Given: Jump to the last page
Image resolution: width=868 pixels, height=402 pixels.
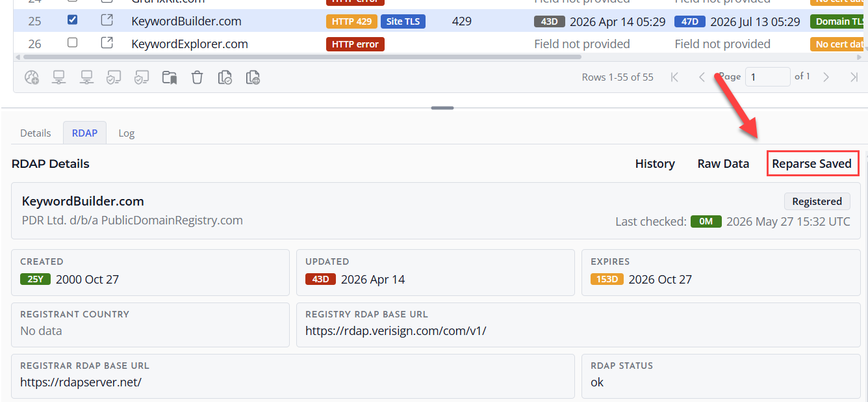Looking at the screenshot, I should pyautogui.click(x=854, y=77).
